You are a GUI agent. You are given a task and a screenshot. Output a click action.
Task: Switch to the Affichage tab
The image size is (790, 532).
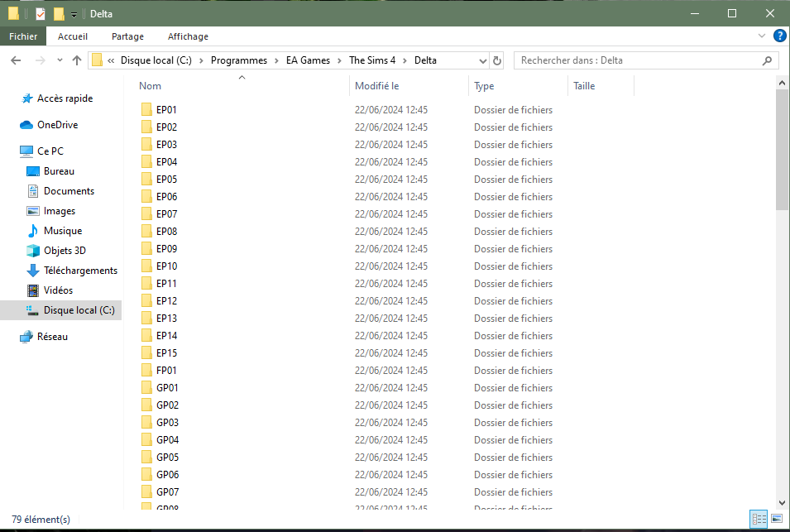coord(188,36)
